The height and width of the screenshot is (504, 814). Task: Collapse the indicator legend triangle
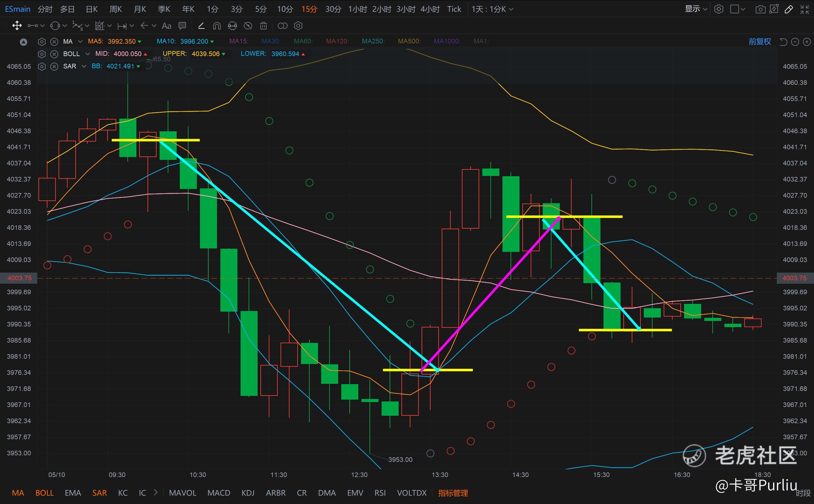23,42
